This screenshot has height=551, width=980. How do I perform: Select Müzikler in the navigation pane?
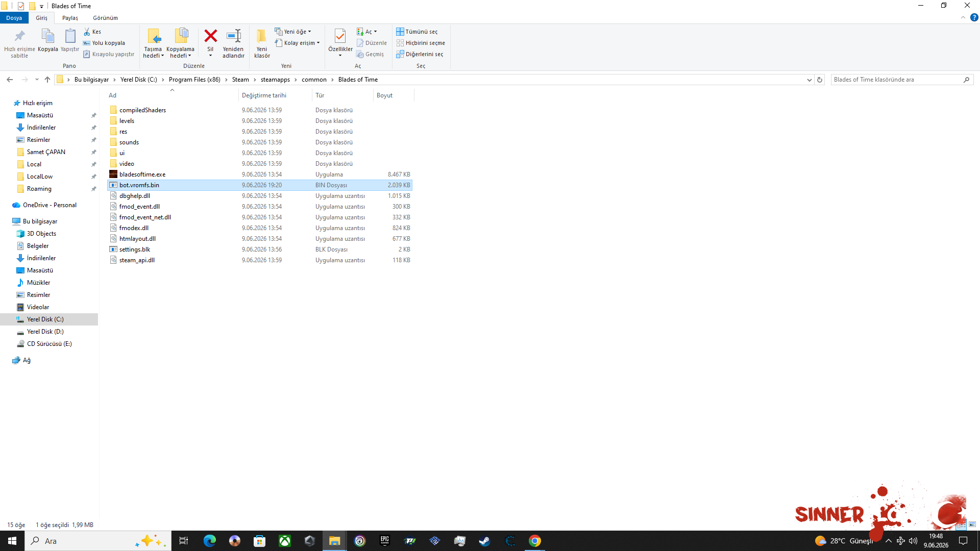click(38, 283)
